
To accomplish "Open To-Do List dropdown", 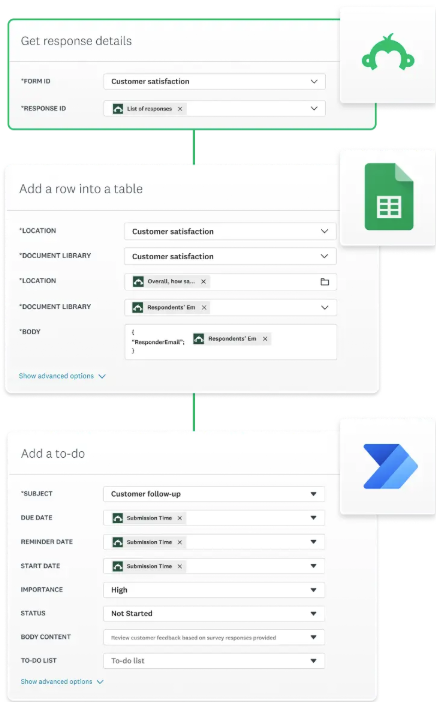I will (214, 661).
